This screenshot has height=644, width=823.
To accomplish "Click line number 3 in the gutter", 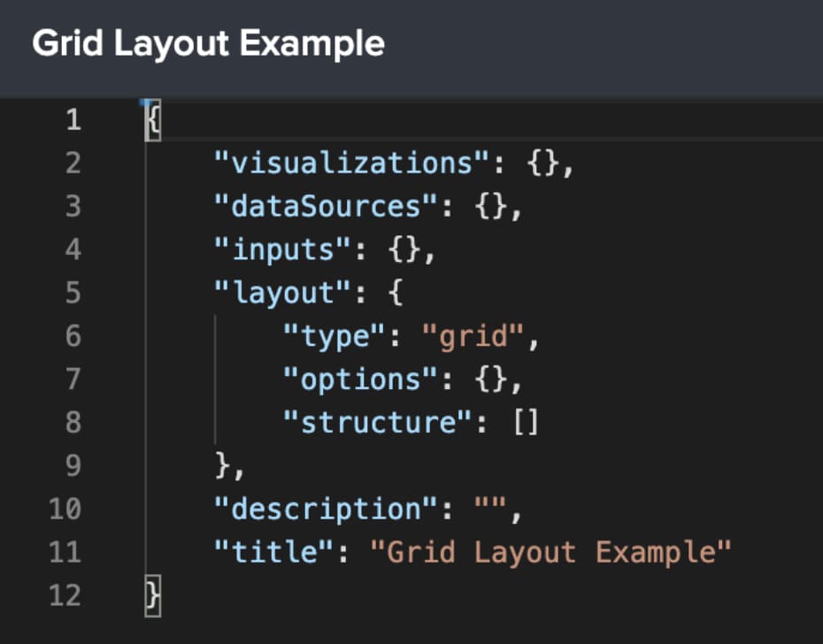I will pyautogui.click(x=73, y=206).
